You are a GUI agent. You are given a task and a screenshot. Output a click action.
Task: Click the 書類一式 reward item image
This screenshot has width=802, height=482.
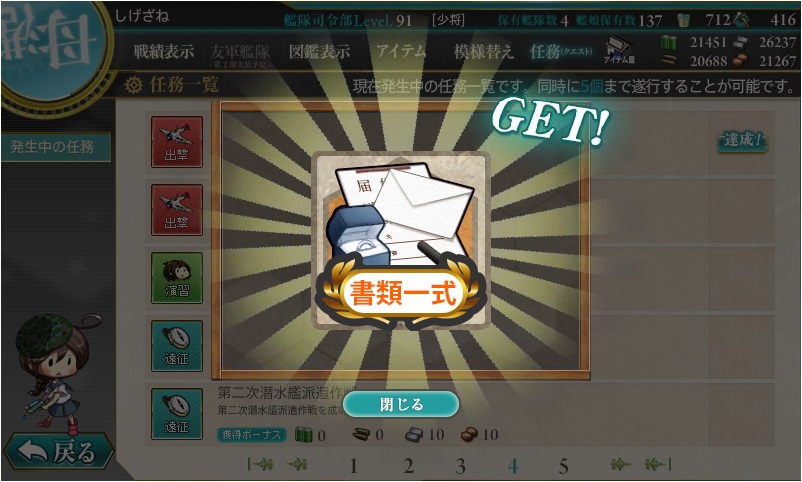402,240
